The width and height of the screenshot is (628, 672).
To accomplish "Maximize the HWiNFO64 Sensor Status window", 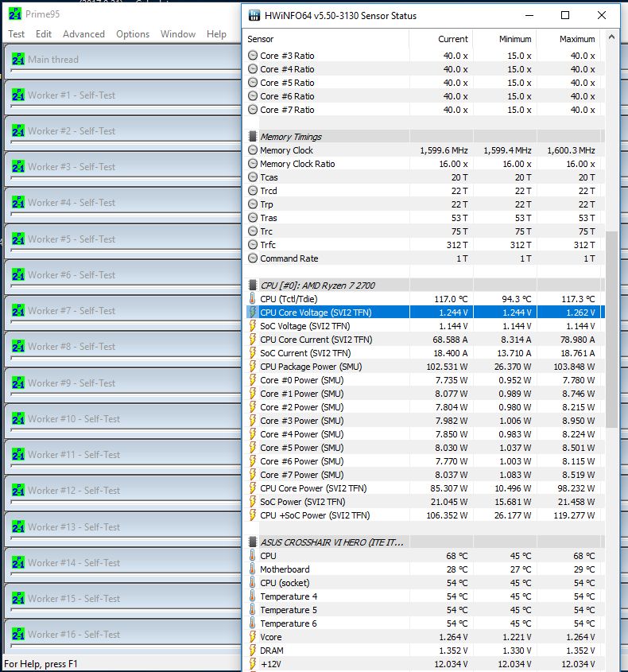I will pyautogui.click(x=565, y=15).
